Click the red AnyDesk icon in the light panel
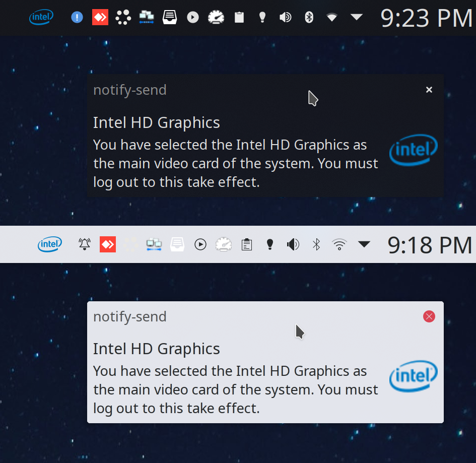476x463 pixels. (108, 244)
